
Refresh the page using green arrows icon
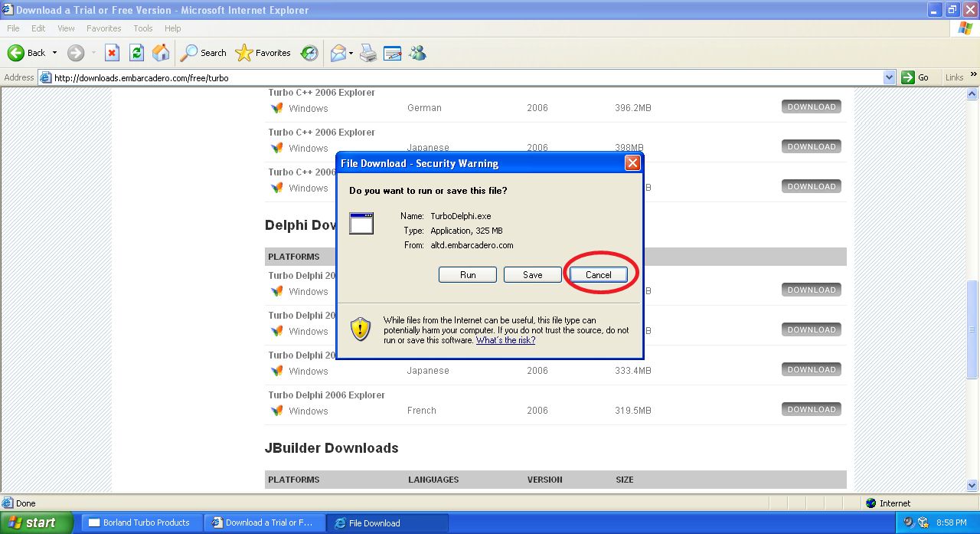[x=136, y=53]
